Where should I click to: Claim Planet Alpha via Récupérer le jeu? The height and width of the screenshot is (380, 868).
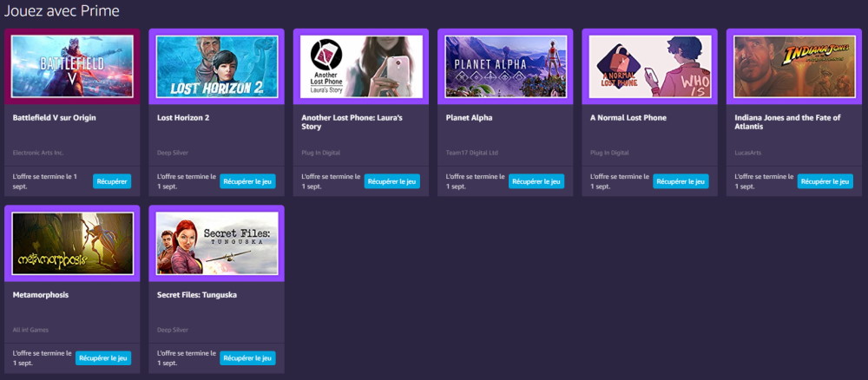point(536,181)
